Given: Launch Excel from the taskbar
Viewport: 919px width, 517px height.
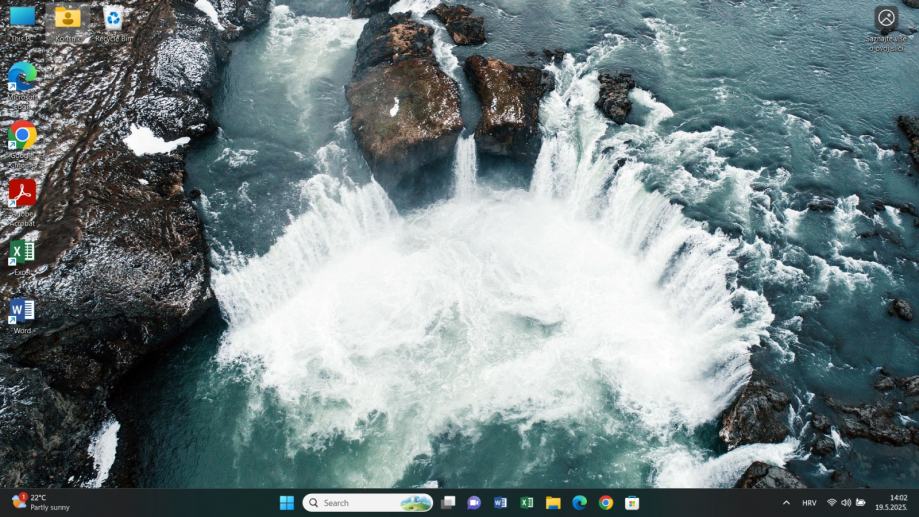Looking at the screenshot, I should tap(527, 503).
